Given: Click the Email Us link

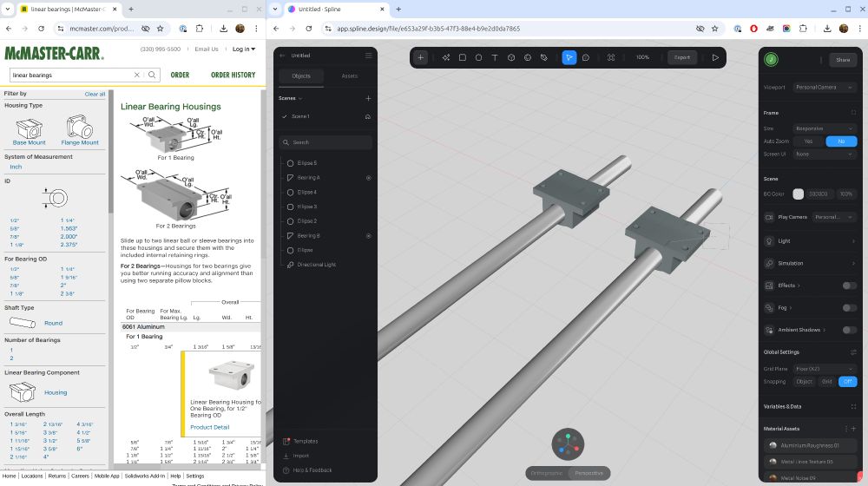Looking at the screenshot, I should (x=207, y=49).
